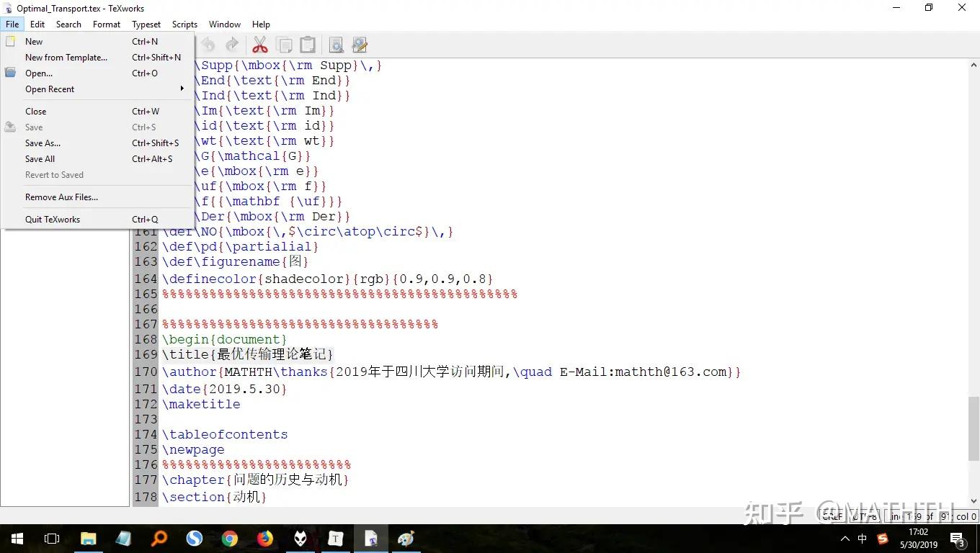Viewport: 980px width, 553px height.
Task: Click the Save All command
Action: tap(40, 158)
